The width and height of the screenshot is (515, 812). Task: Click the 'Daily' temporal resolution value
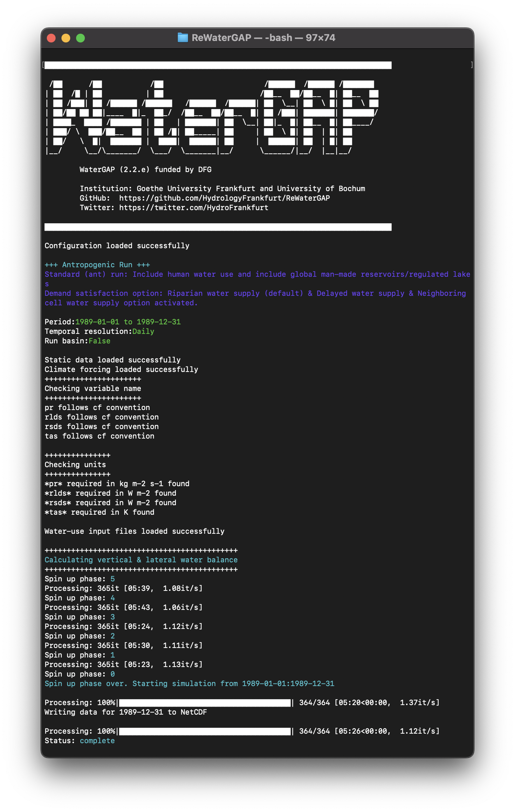143,331
